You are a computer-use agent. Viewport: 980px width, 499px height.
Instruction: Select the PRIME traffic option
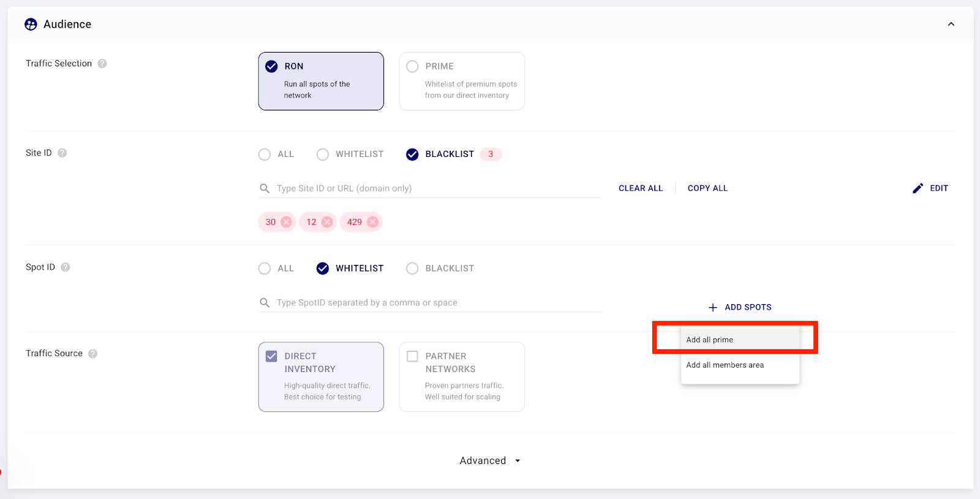click(x=413, y=66)
